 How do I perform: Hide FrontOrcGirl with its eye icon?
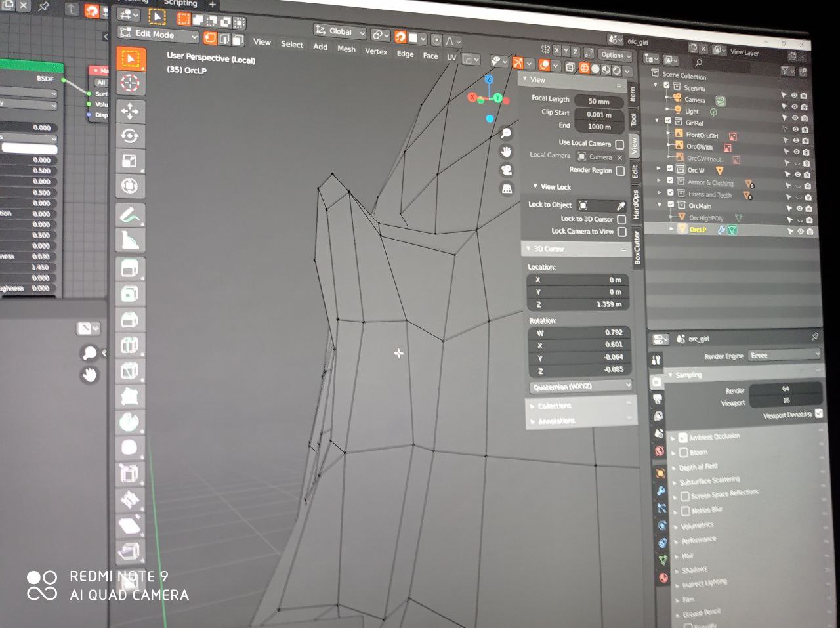tap(795, 140)
